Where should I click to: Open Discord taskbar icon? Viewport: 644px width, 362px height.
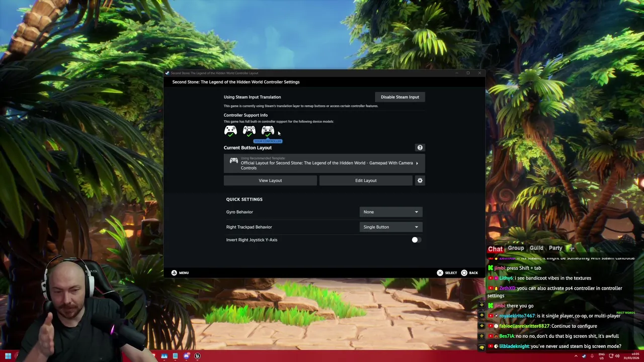[x=186, y=356]
